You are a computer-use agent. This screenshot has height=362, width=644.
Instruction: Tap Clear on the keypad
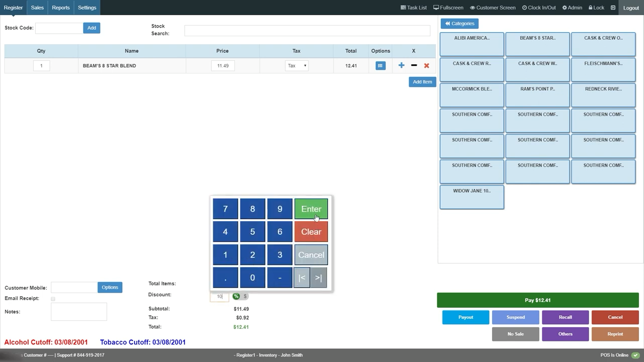click(x=311, y=232)
